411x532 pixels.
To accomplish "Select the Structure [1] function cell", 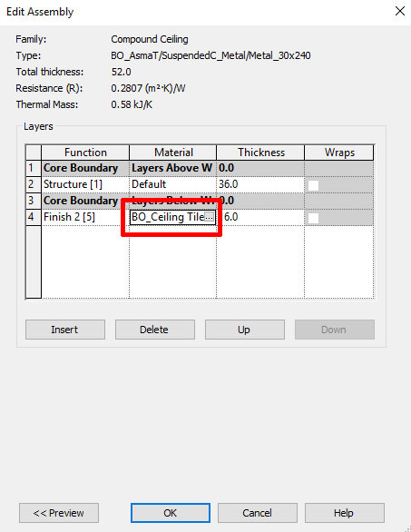I will pyautogui.click(x=85, y=184).
